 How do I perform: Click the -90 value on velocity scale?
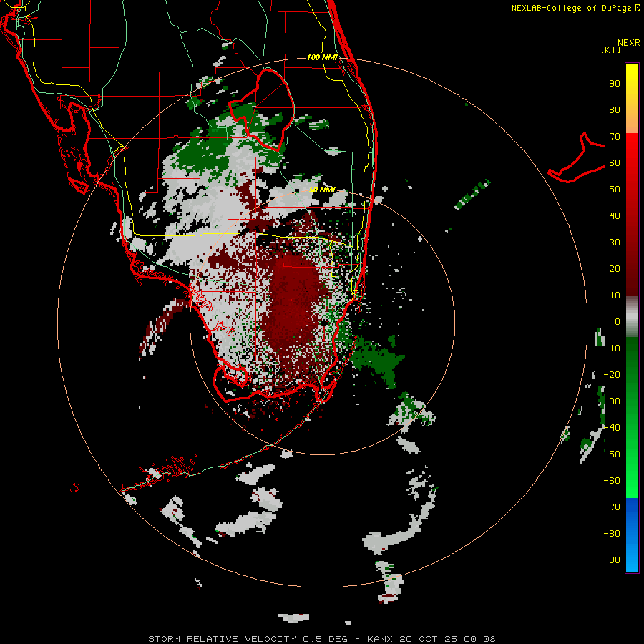pos(612,560)
